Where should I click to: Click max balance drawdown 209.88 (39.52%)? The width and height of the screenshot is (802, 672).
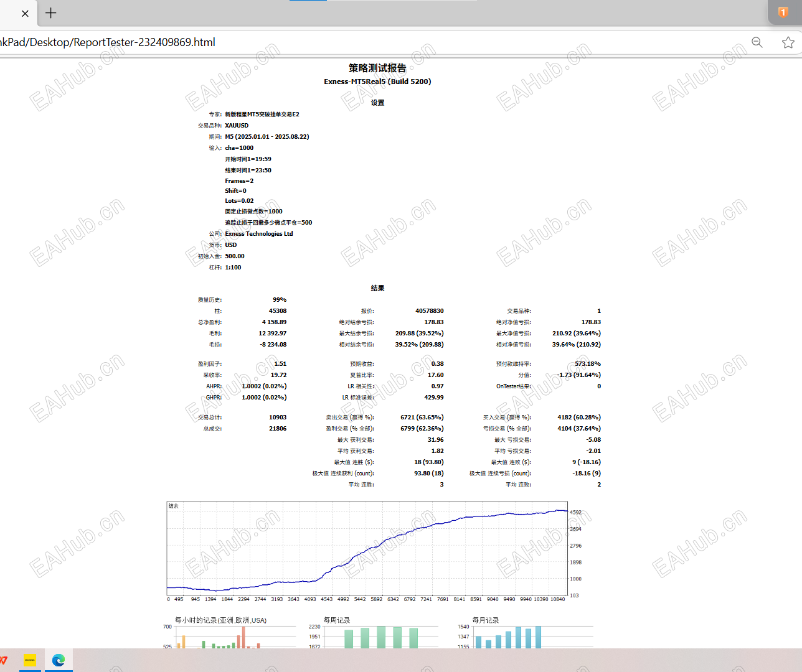pyautogui.click(x=420, y=334)
